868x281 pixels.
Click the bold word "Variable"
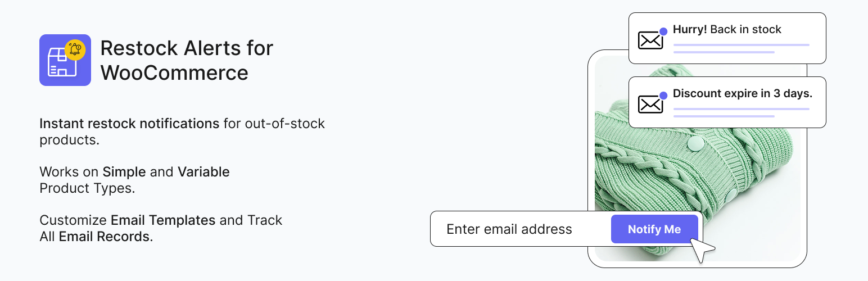coord(204,172)
